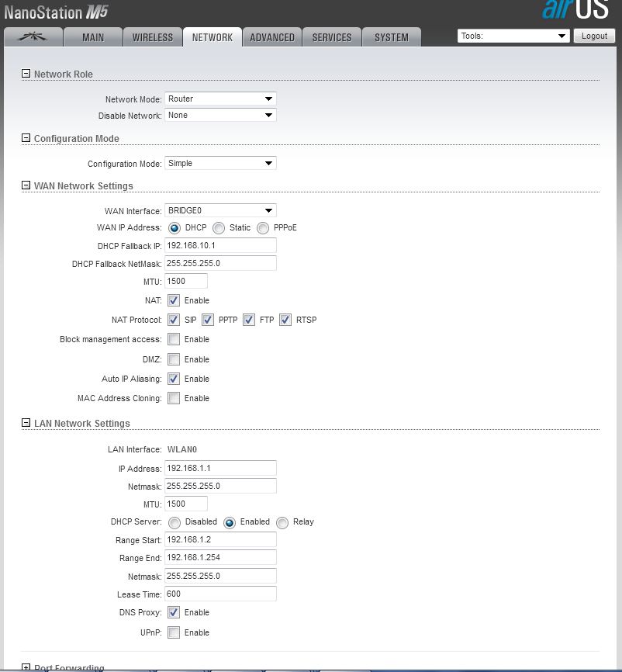Viewport: 622px width, 672px height.
Task: Open the Disable Network dropdown
Action: click(x=220, y=115)
